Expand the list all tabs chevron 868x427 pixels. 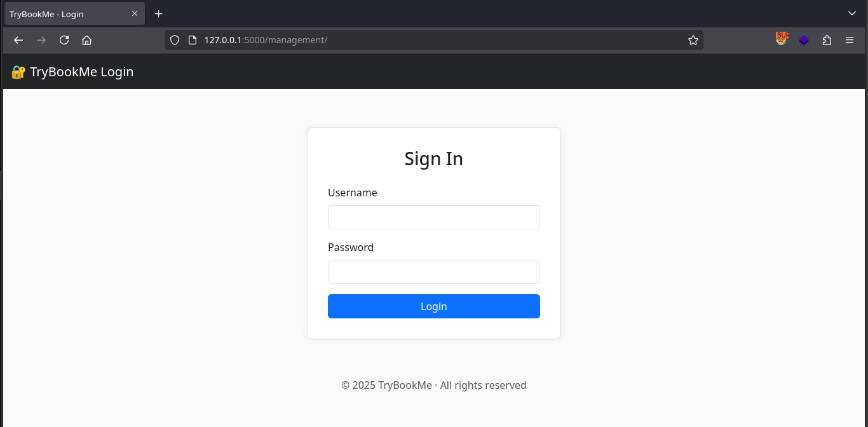[852, 13]
